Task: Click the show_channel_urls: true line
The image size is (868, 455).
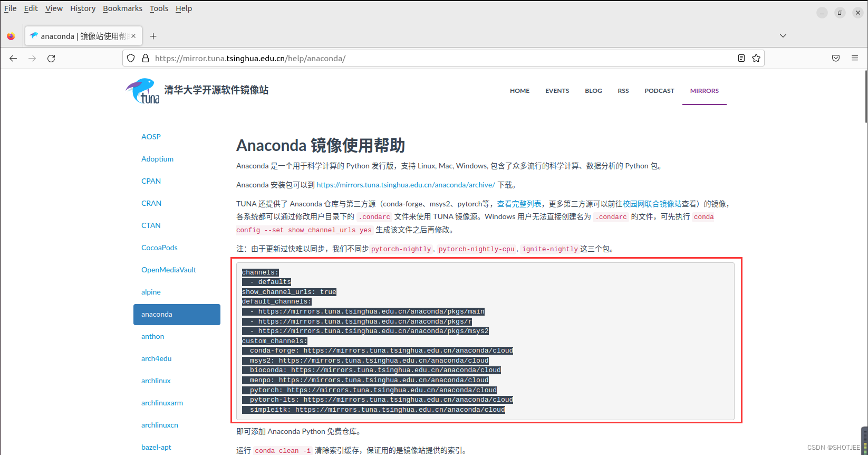Action: click(x=289, y=292)
